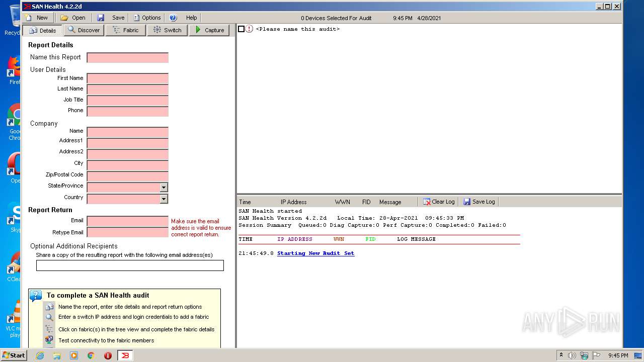Select the '<Please name this audit>' tree entry
The image size is (644, 362).
pyautogui.click(x=297, y=29)
